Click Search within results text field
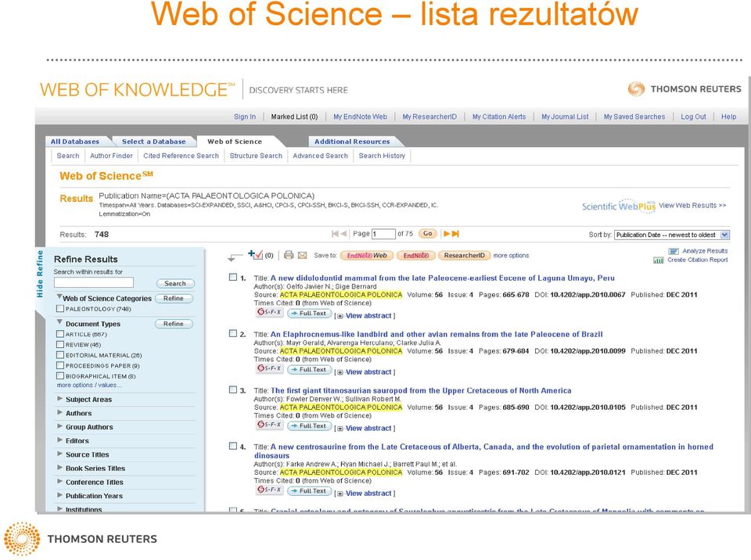Viewport: 751px width, 560px height. [x=94, y=282]
